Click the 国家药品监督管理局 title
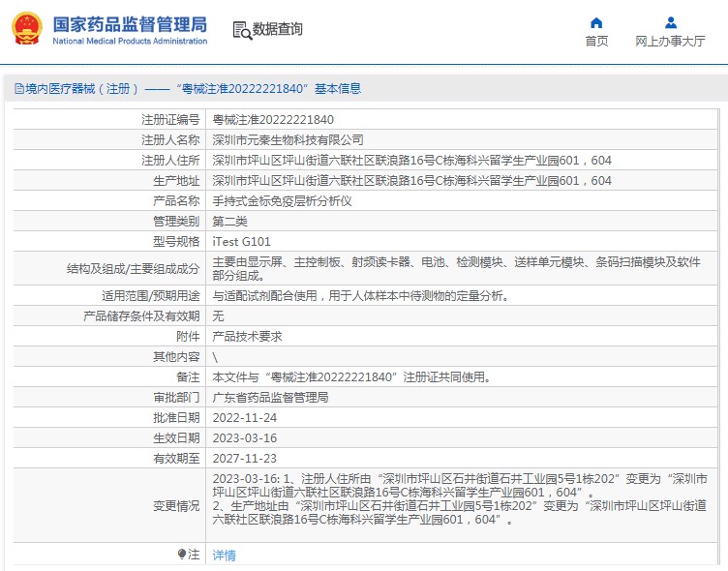This screenshot has width=728, height=571. (x=130, y=24)
